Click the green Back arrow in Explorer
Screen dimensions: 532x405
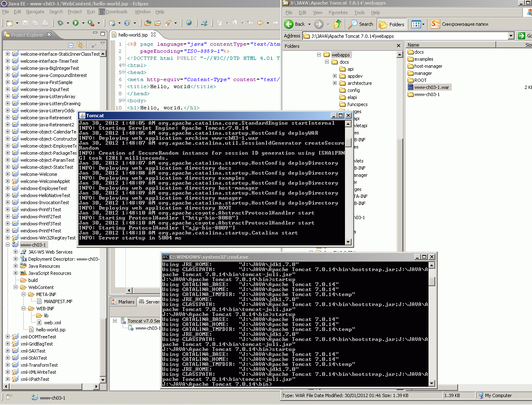click(289, 24)
